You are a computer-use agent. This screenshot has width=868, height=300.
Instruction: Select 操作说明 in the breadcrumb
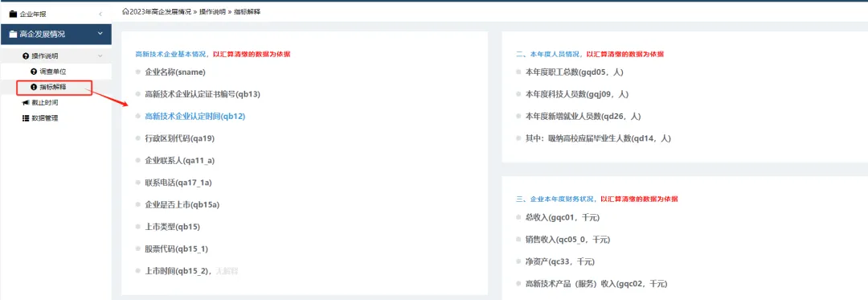pos(212,11)
